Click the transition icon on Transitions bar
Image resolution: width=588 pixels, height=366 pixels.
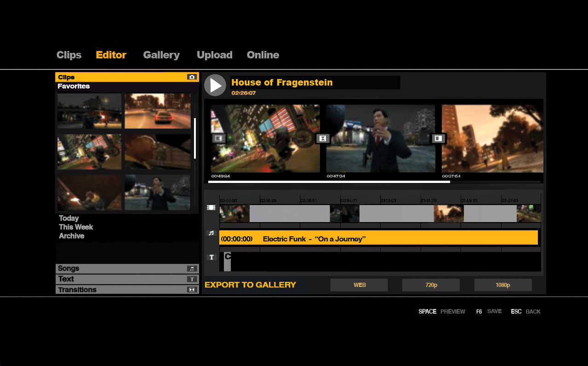[x=192, y=290]
